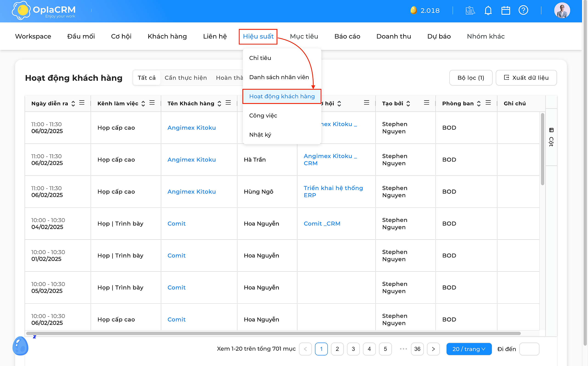Select Hoạt động khách hàng menu item
Viewport: 588px width, 366px height.
[x=282, y=96]
